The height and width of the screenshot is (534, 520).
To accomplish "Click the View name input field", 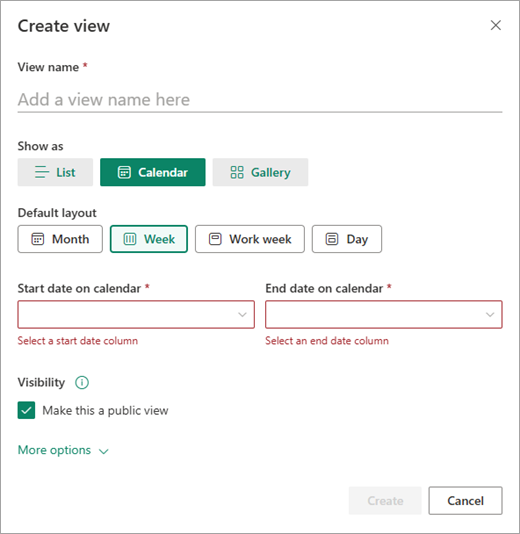I will tap(260, 100).
